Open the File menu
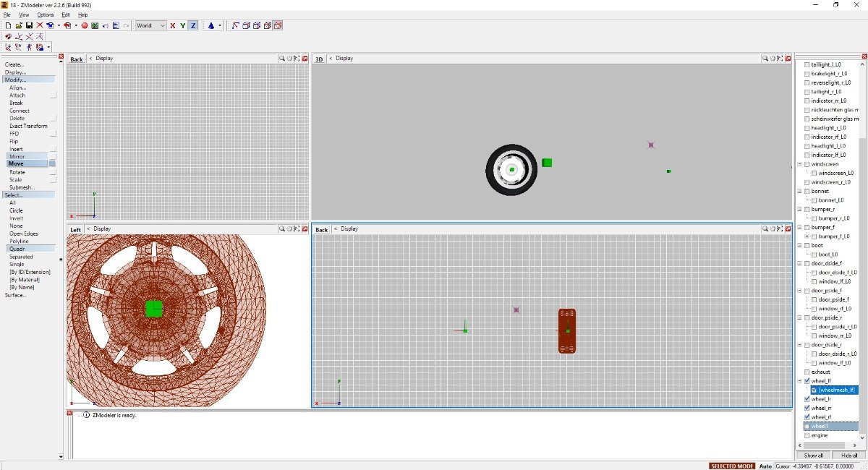The width and height of the screenshot is (868, 470). pos(7,14)
